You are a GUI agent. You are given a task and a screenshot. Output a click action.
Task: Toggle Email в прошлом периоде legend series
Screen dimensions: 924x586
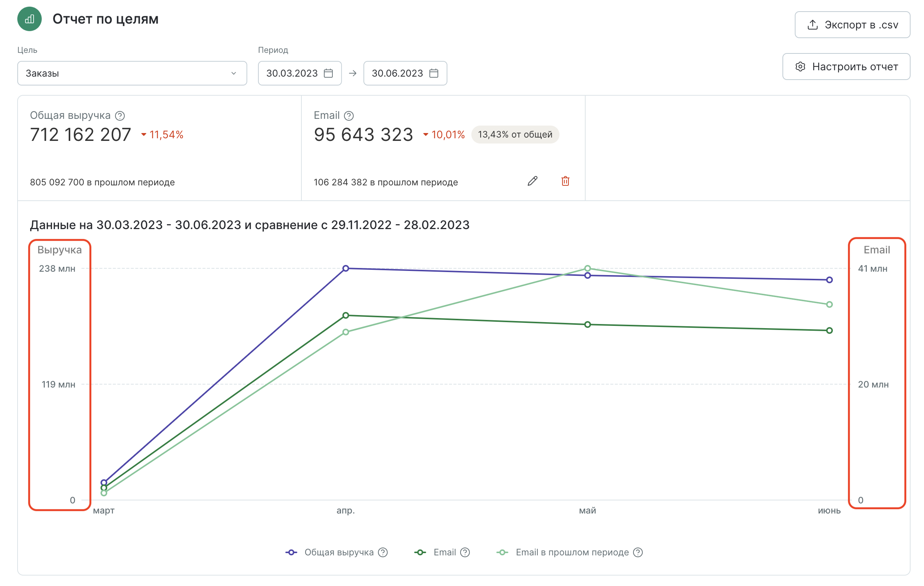coord(563,552)
